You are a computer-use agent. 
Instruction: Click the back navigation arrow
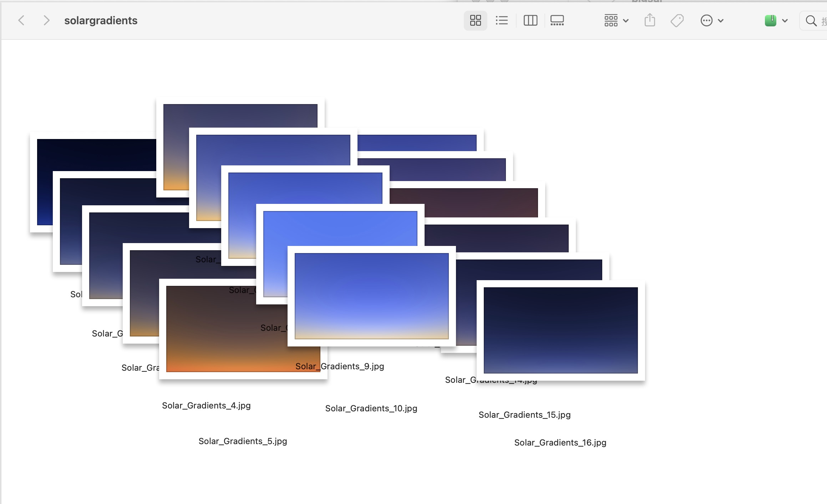click(x=21, y=20)
